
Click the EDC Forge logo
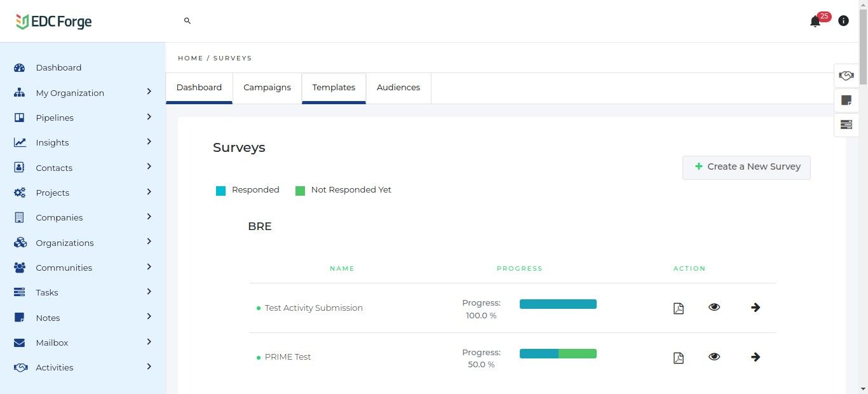click(x=54, y=22)
